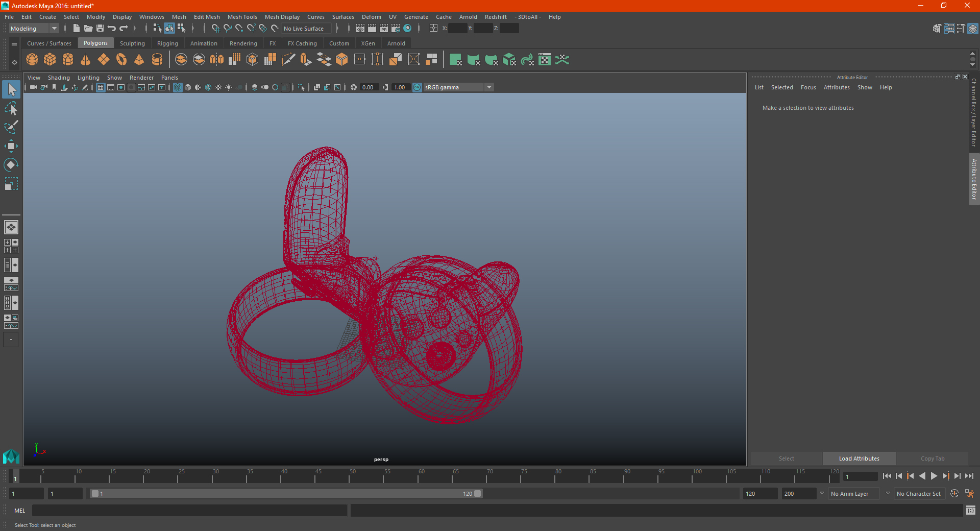The width and height of the screenshot is (980, 531).
Task: Create a polygon cube from the shelf
Action: pyautogui.click(x=50, y=60)
